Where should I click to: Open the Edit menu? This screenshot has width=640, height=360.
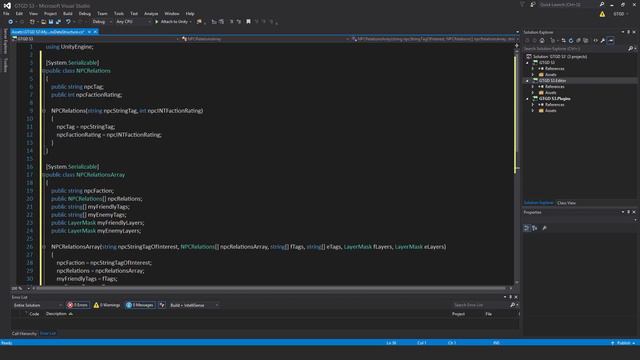coord(19,13)
